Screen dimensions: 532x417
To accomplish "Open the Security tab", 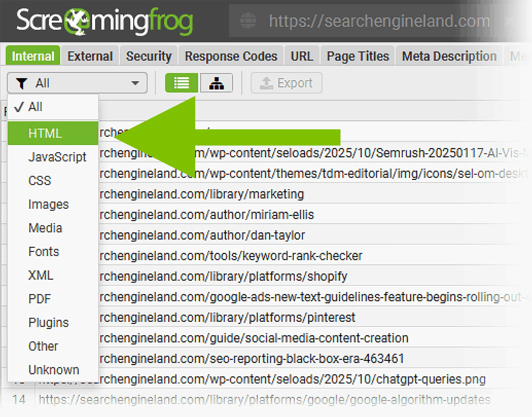I will tap(149, 56).
